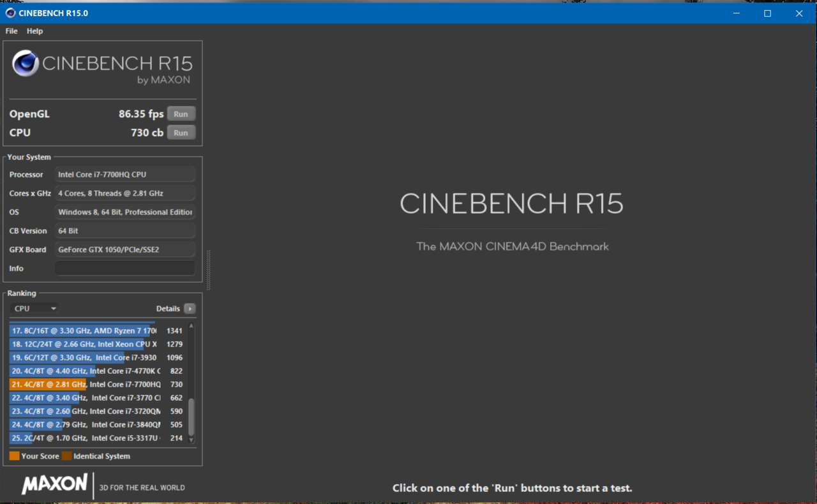Click the Your Score legend label
This screenshot has height=504, width=817.
(x=40, y=456)
